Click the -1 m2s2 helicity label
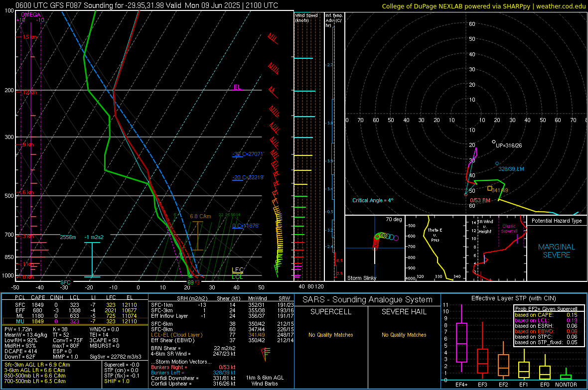588x390 pixels. pos(94,237)
